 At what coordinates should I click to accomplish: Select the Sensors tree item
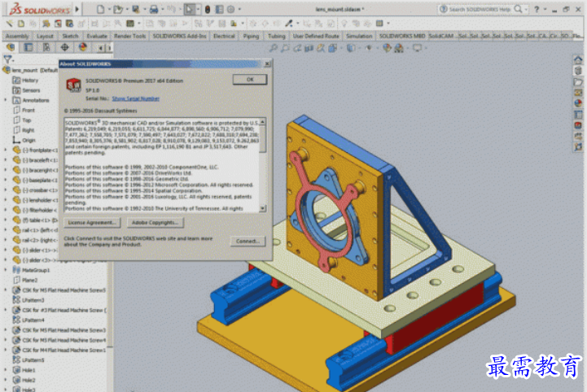coord(26,90)
